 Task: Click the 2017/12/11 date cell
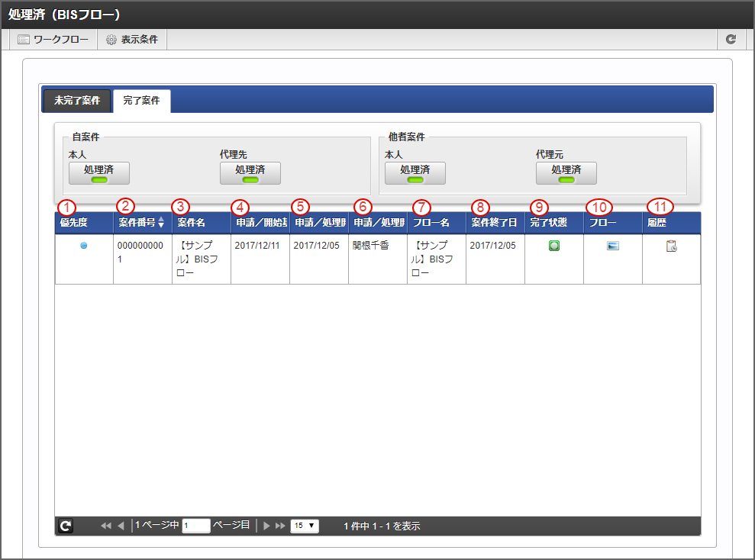click(x=260, y=259)
